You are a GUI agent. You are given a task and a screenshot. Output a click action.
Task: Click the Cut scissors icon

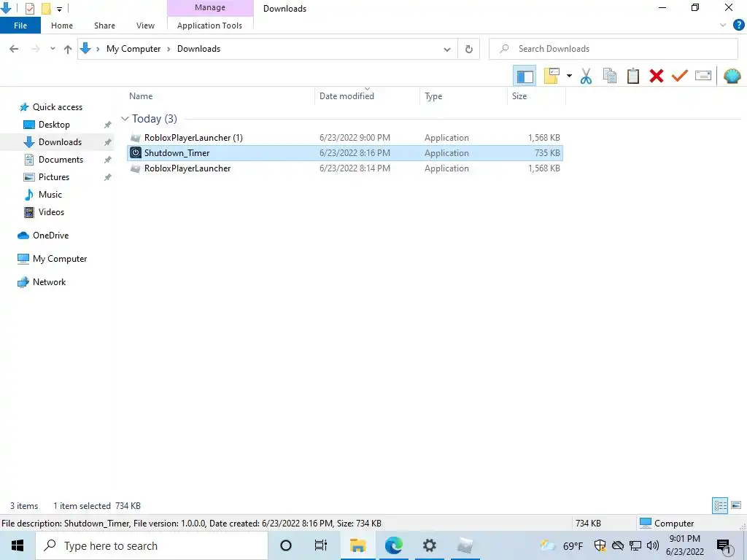586,76
